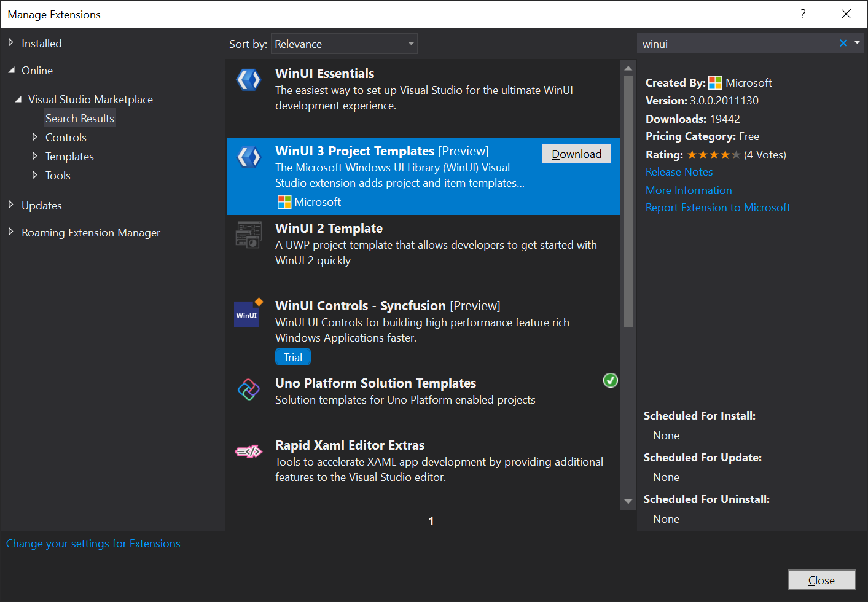868x602 pixels.
Task: Expand the Templates subcategory
Action: pyautogui.click(x=34, y=156)
